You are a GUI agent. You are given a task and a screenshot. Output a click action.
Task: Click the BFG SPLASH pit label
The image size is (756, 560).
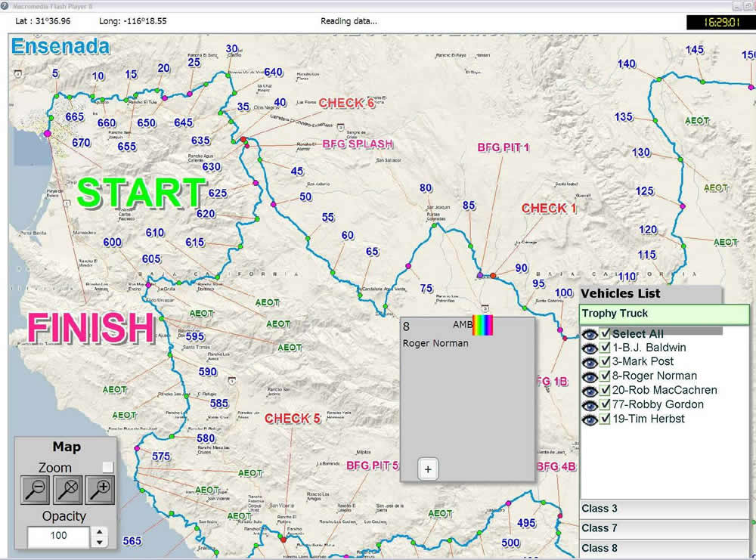click(358, 144)
